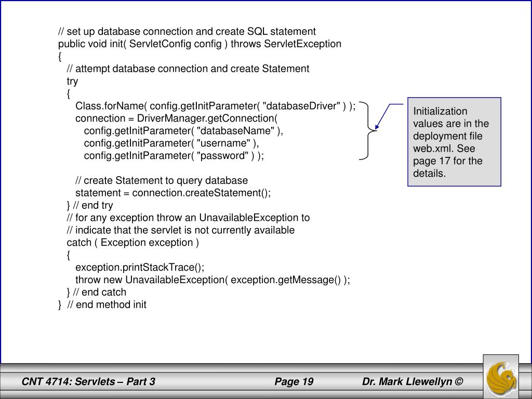Viewport: 532px width, 399px height.
Task: Click the getInitParameter( "password" ) line
Action: pyautogui.click(x=174, y=156)
